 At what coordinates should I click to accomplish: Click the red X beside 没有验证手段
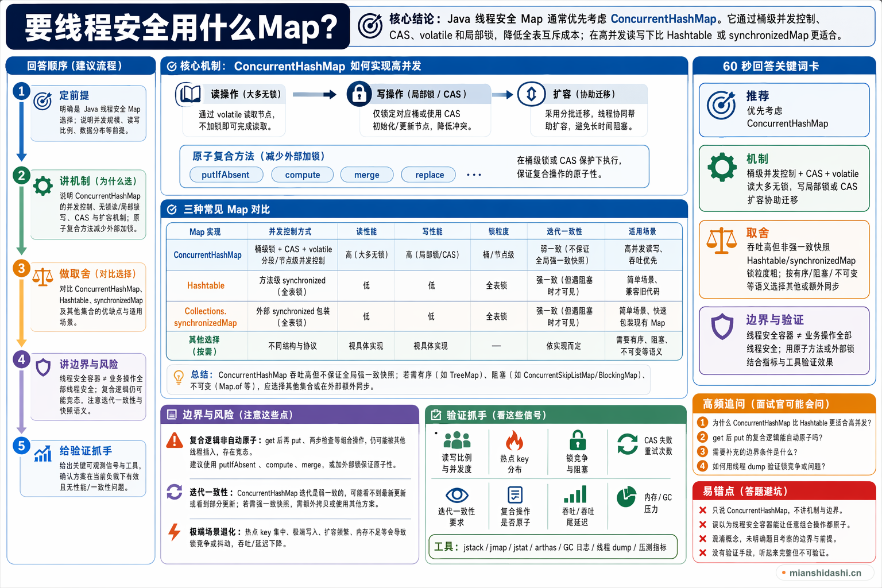[x=702, y=552]
